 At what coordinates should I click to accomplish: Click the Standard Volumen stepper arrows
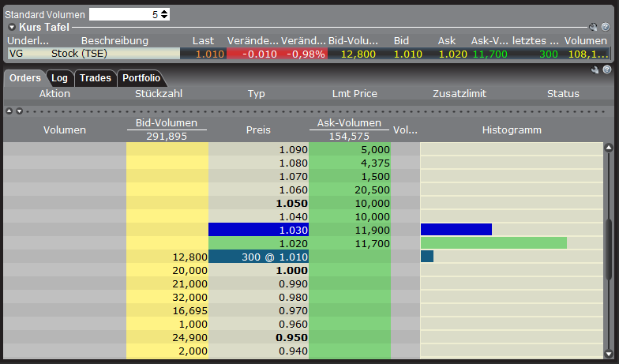(164, 14)
